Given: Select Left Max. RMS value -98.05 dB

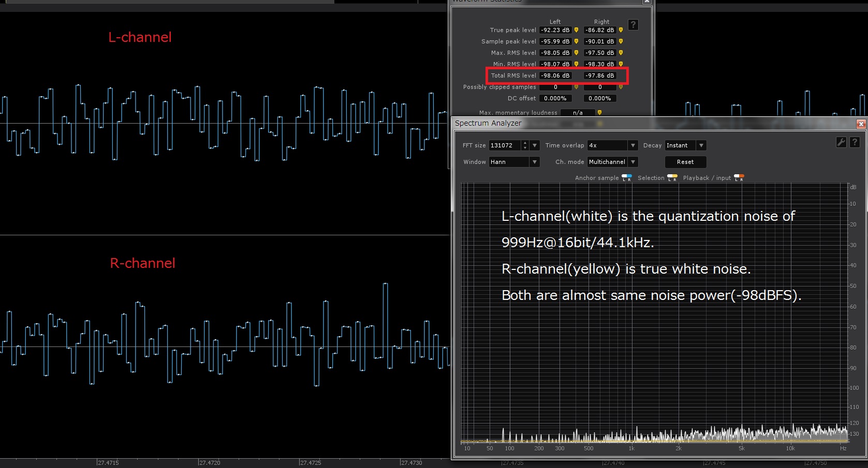Looking at the screenshot, I should tap(555, 53).
